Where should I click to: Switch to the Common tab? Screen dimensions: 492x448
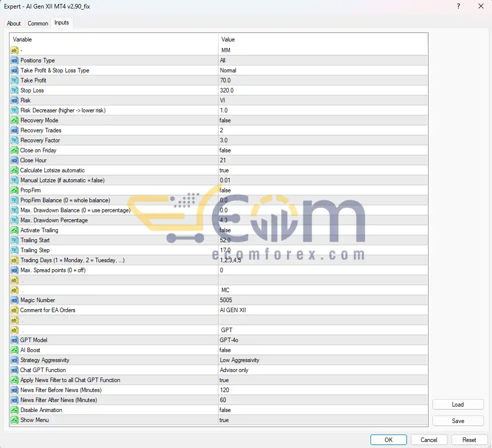tap(37, 23)
